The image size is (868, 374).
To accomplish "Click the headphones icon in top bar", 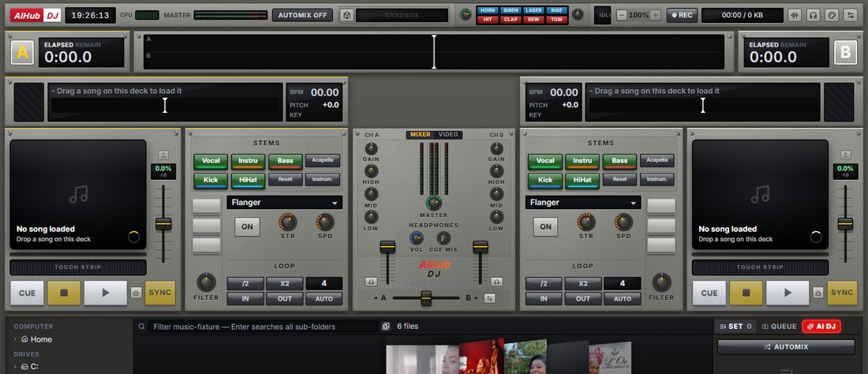I will click(x=813, y=15).
